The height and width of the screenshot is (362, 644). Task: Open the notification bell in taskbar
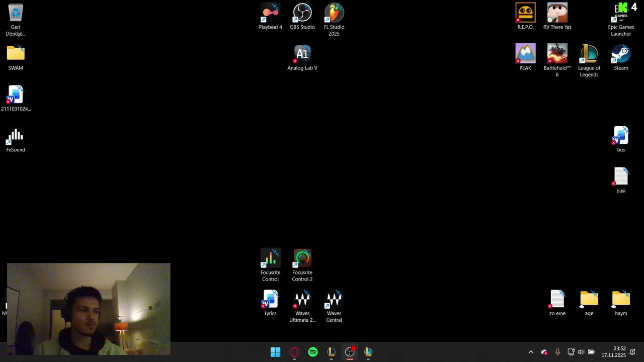(633, 352)
